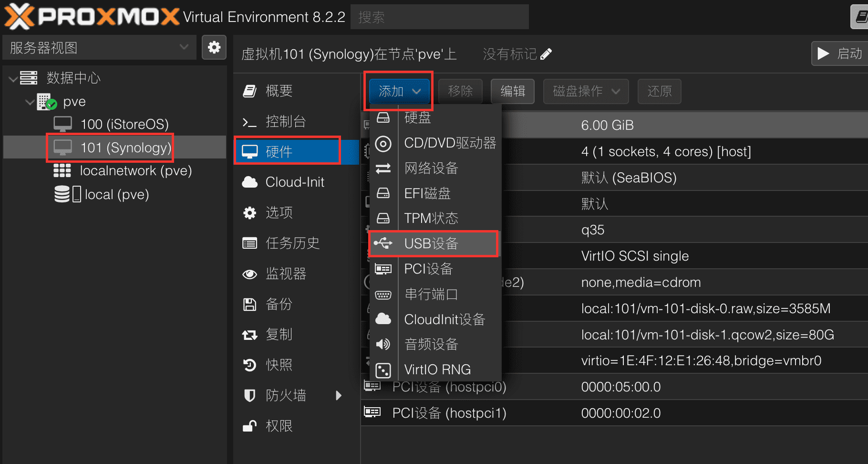Click the monitor icon of VM 100

(63, 124)
